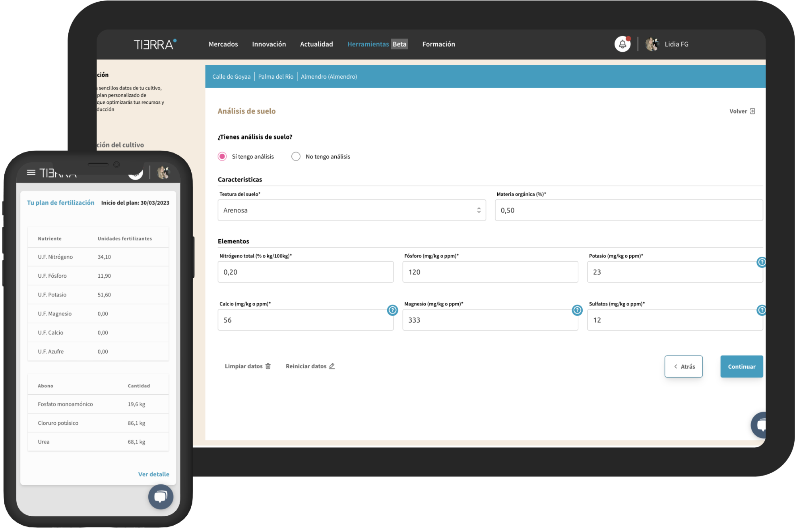This screenshot has height=532, width=795.
Task: Show help for Calcio field
Action: (392, 310)
